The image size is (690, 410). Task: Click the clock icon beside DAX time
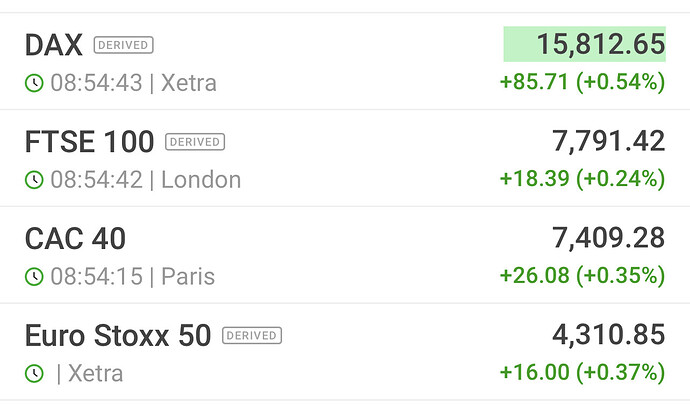pos(34,83)
